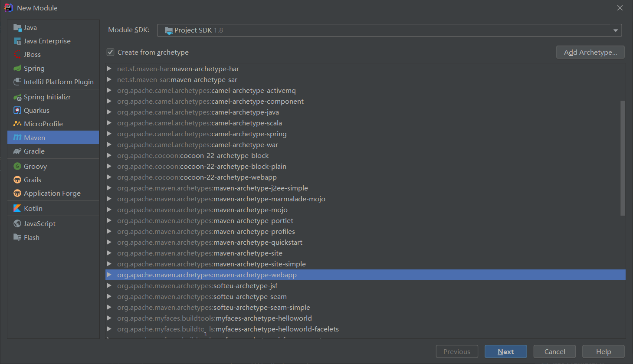633x364 pixels.
Task: Click the Application Forge icon
Action: (x=17, y=193)
